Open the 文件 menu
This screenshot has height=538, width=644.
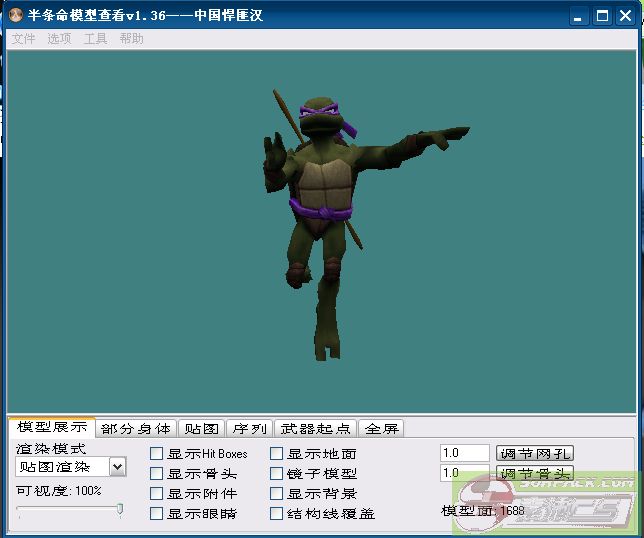(x=23, y=39)
